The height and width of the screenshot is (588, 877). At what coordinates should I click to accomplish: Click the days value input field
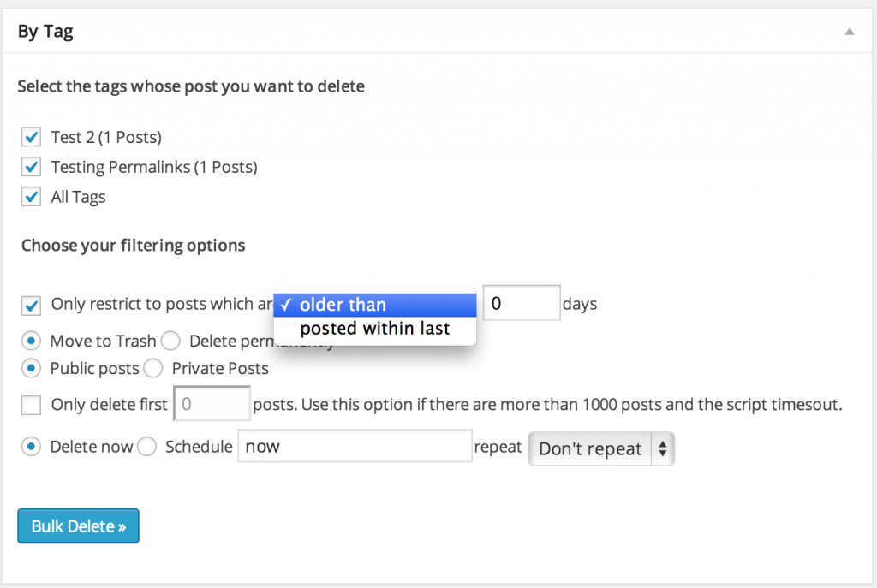pyautogui.click(x=521, y=303)
